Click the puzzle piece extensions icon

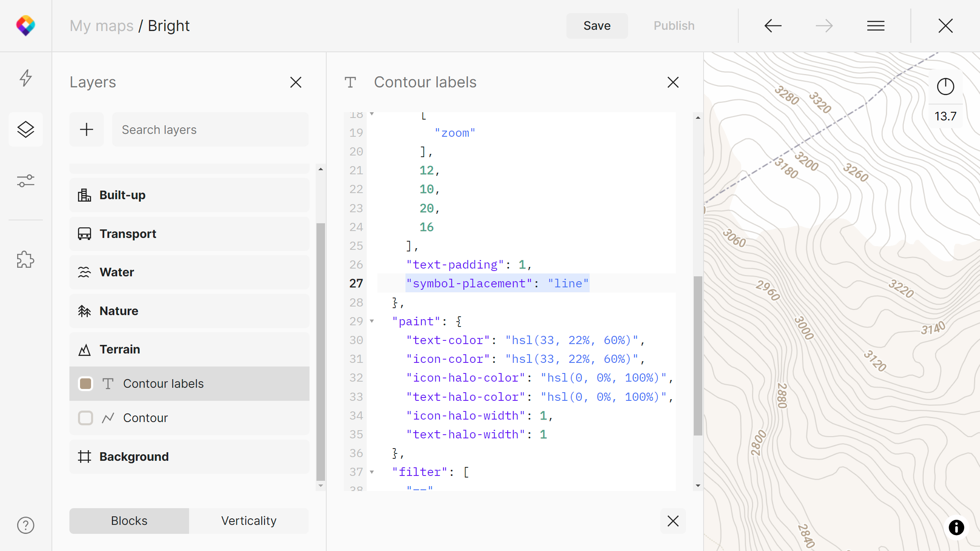click(x=26, y=259)
